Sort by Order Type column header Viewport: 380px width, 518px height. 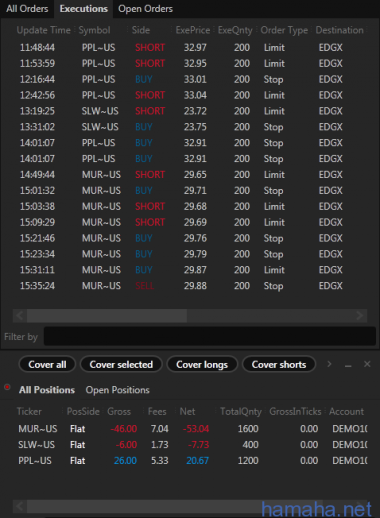point(284,30)
